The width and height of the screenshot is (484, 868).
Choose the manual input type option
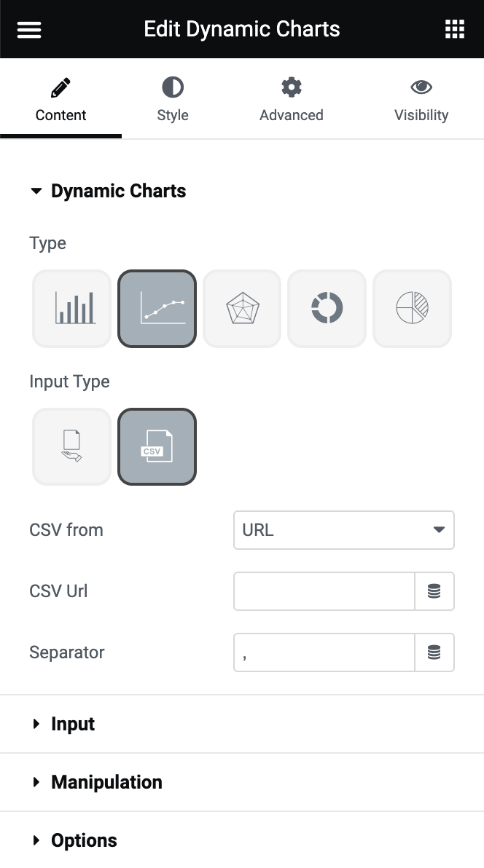72,447
